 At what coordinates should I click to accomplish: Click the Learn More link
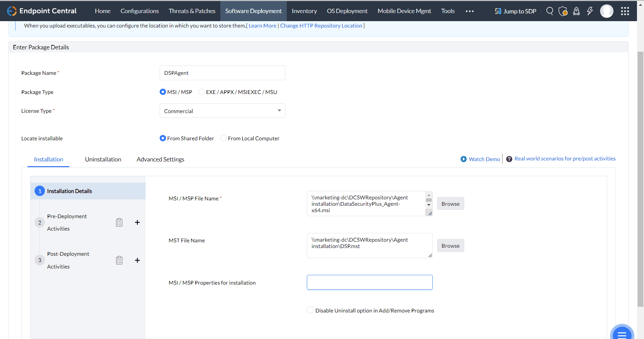click(262, 26)
